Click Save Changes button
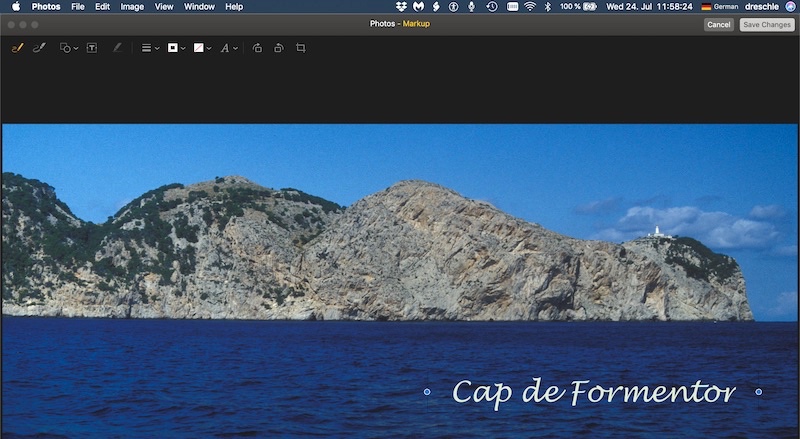Image resolution: width=800 pixels, height=439 pixels. pyautogui.click(x=767, y=24)
